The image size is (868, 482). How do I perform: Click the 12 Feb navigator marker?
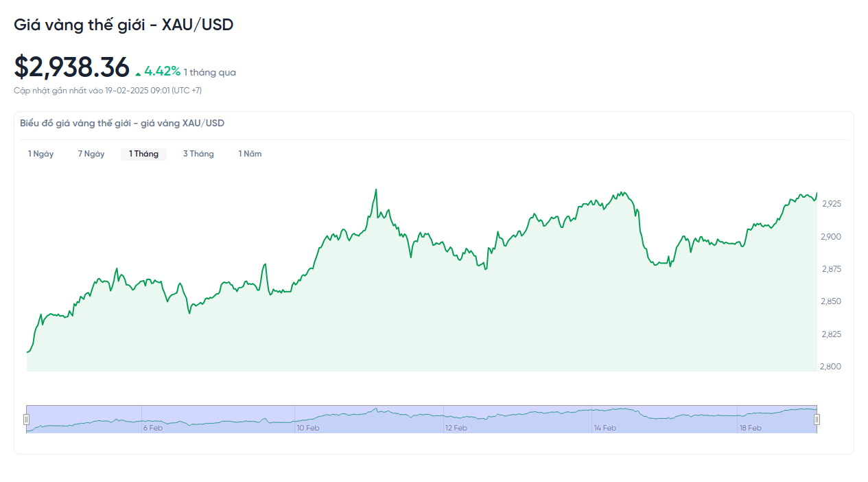(x=456, y=428)
